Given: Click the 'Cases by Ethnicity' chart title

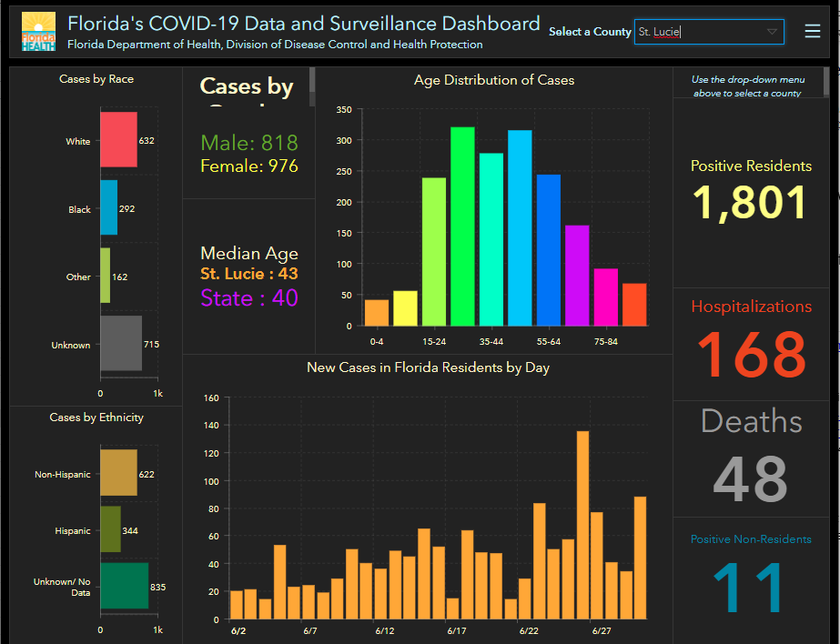Looking at the screenshot, I should [96, 418].
